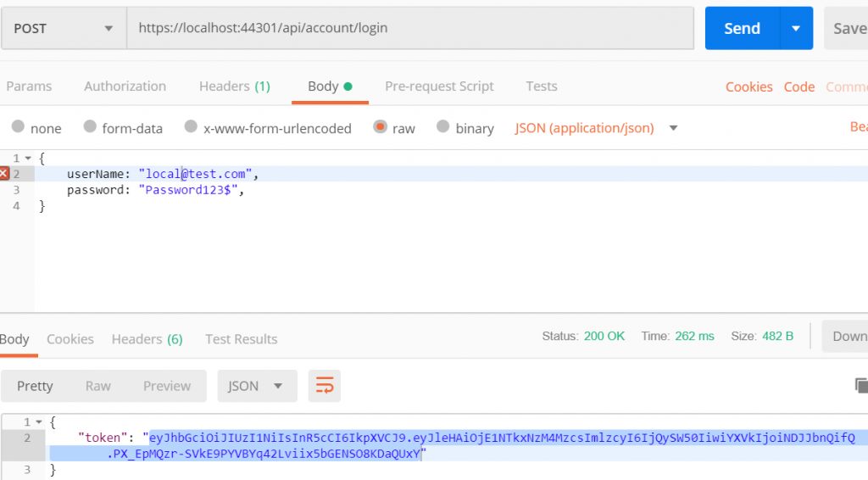Open the request Headers (1) tab
The width and height of the screenshot is (868, 480).
click(x=234, y=87)
